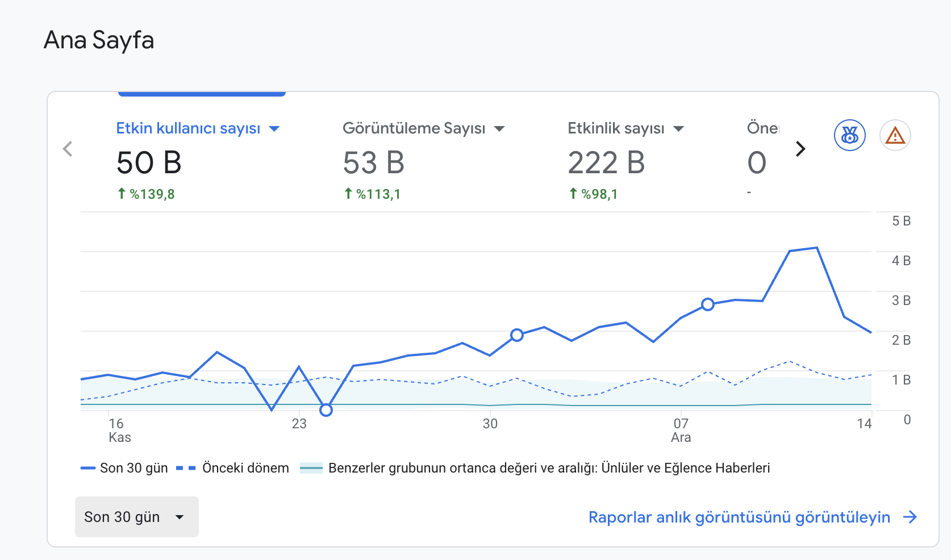Follow arrow beside Raporlar anlık görüntüsünü görüntüleyin
Viewport: 951px width, 560px height.
point(910,517)
